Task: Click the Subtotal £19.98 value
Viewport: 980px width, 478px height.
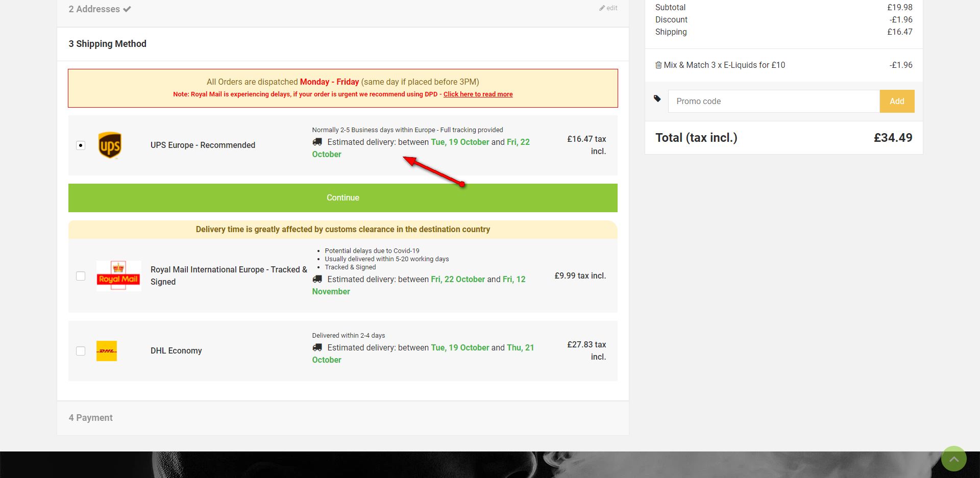Action: pos(900,8)
